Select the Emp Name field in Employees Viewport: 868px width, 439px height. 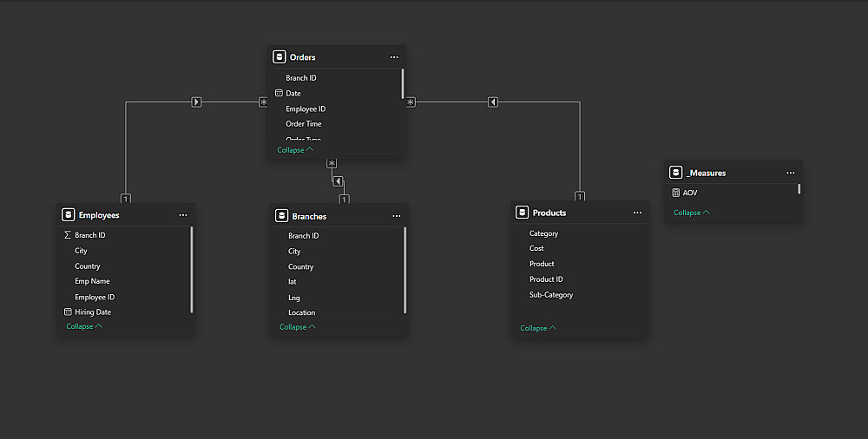tap(92, 281)
